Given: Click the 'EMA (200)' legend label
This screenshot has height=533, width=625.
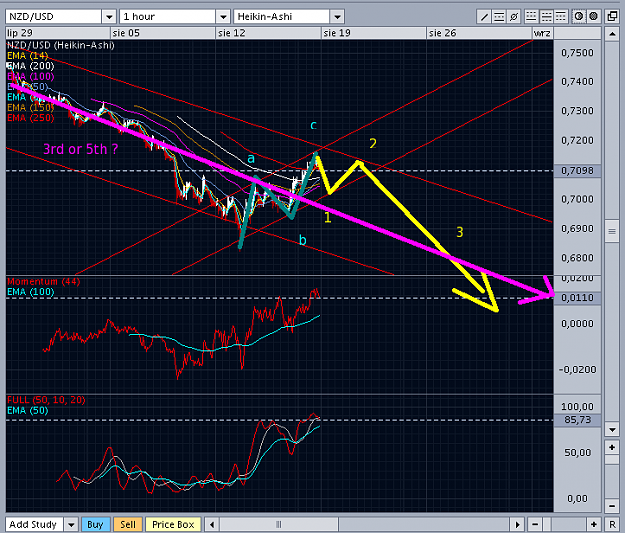Looking at the screenshot, I should (x=30, y=66).
